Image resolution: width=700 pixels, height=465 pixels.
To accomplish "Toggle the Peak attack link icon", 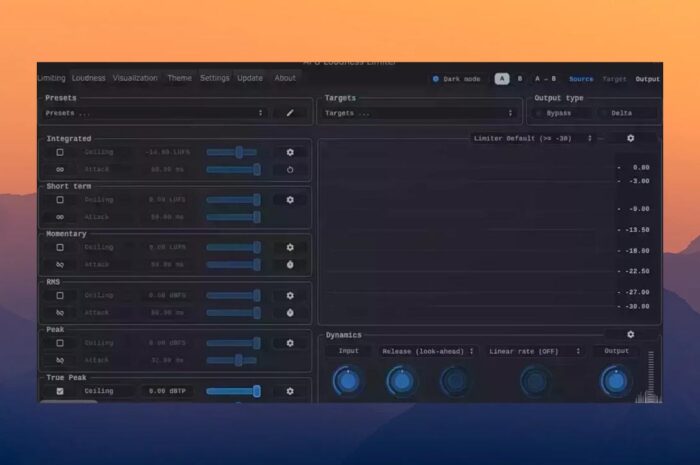I will tap(60, 360).
